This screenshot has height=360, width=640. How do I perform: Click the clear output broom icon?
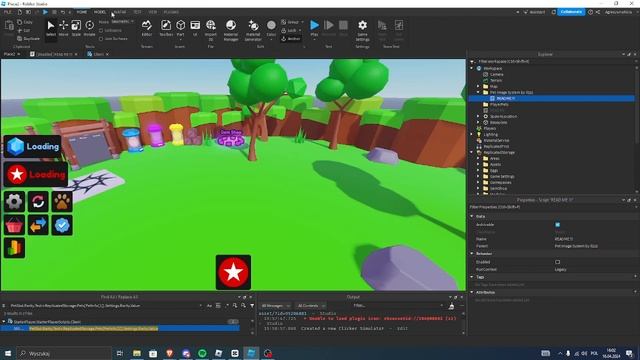tap(451, 306)
